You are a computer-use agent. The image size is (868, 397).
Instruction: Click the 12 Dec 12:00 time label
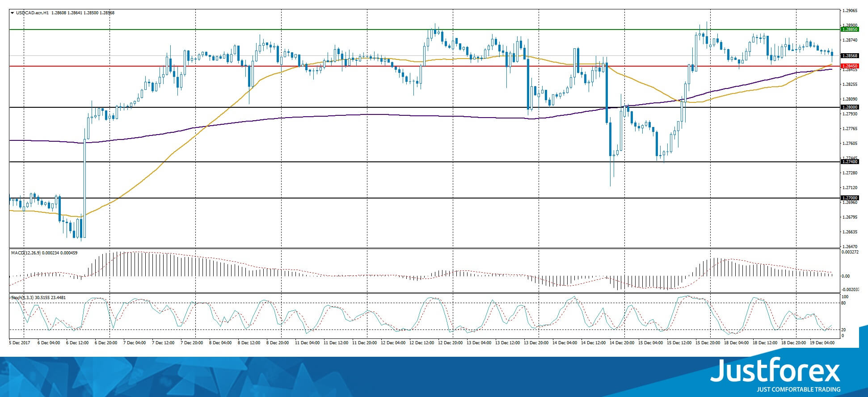click(421, 343)
